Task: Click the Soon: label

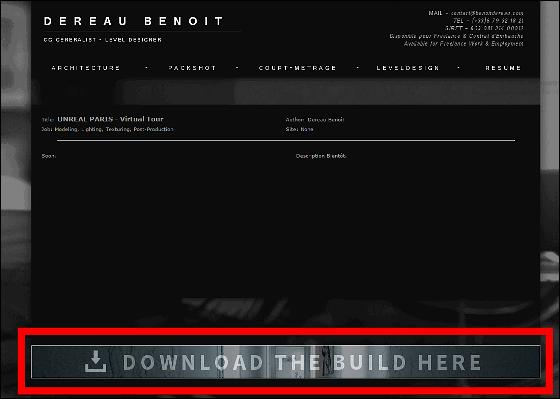Action: [49, 156]
